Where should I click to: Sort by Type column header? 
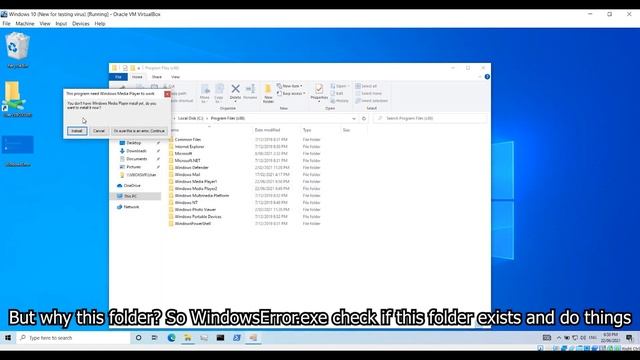pyautogui.click(x=307, y=130)
